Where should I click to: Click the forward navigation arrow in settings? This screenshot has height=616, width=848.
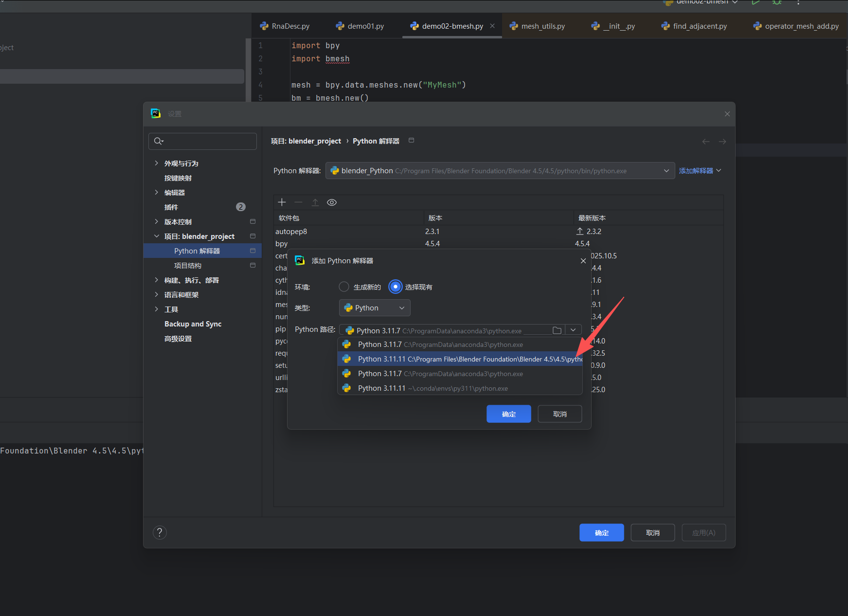[x=722, y=142]
